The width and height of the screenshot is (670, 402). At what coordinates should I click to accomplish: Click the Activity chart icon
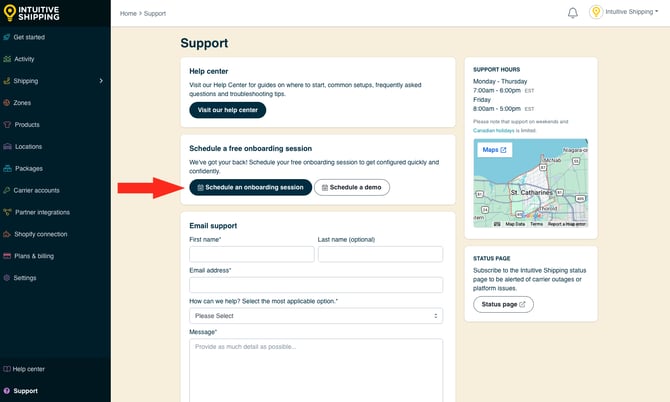coord(7,59)
